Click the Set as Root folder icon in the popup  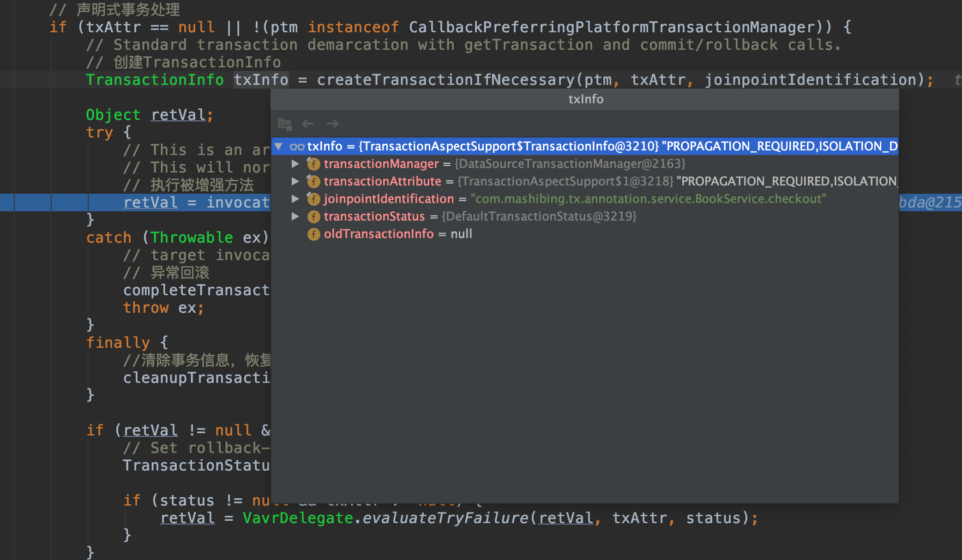[x=284, y=124]
